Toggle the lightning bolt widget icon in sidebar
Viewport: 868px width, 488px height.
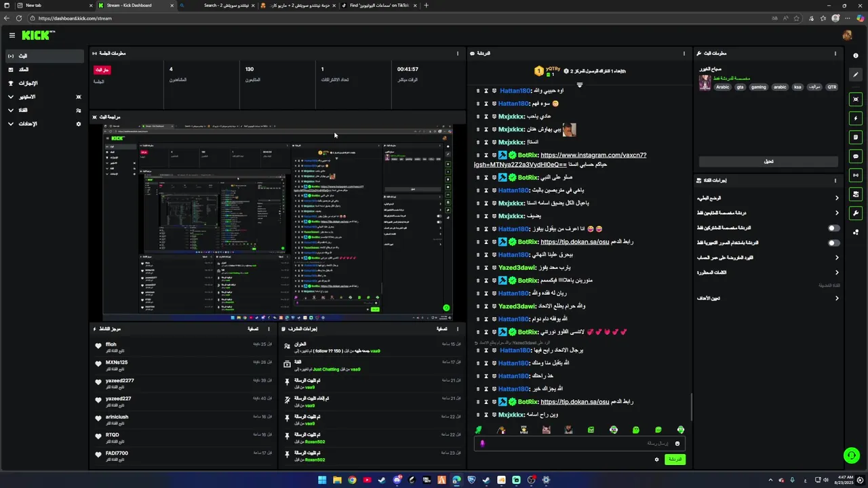click(856, 119)
